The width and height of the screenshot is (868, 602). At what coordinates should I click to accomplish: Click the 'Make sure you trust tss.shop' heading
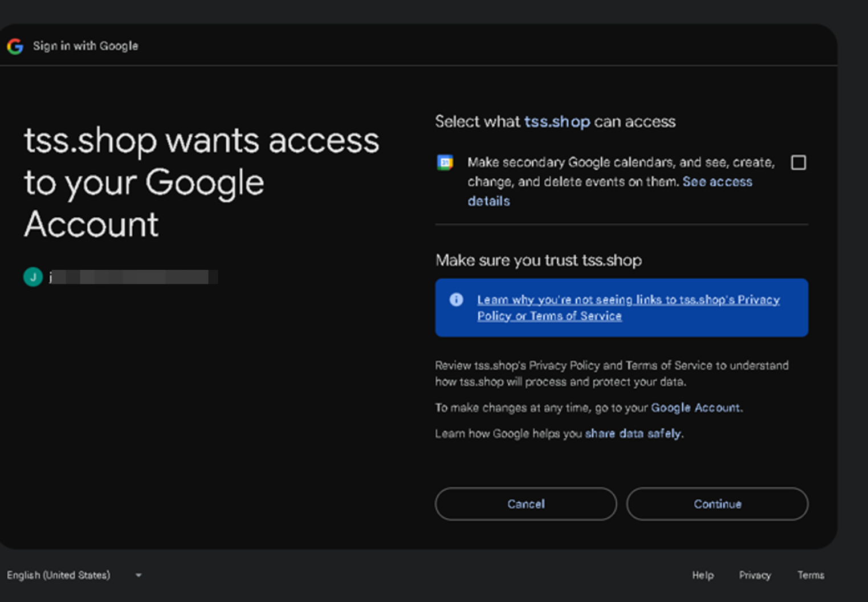point(538,261)
